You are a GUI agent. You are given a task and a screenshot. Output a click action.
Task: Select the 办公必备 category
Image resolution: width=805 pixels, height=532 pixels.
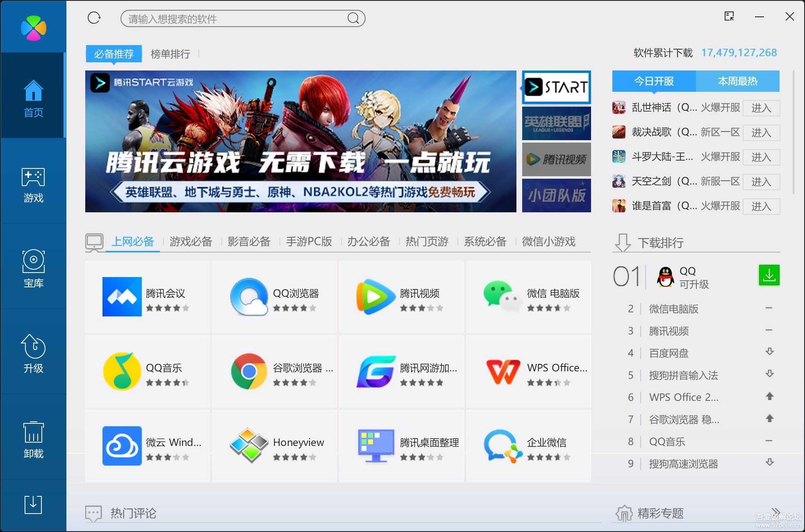click(x=368, y=241)
